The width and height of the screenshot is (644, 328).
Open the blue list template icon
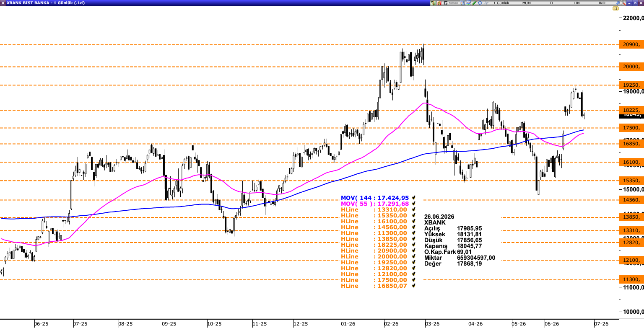(x=462, y=3)
